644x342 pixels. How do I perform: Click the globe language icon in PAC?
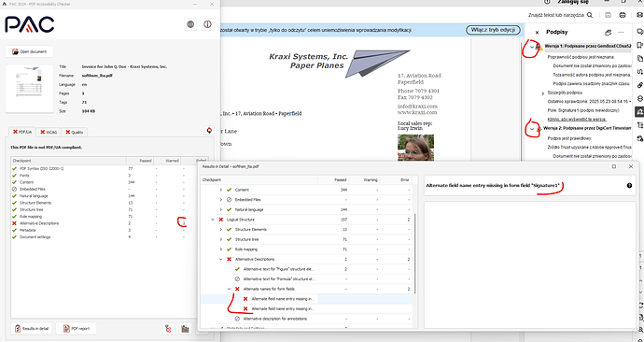point(190,24)
